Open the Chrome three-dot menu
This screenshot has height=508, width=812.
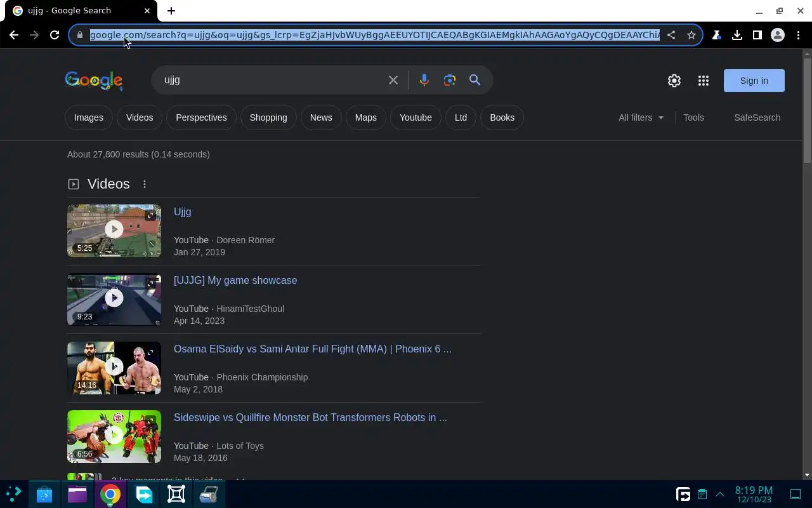[798, 35]
